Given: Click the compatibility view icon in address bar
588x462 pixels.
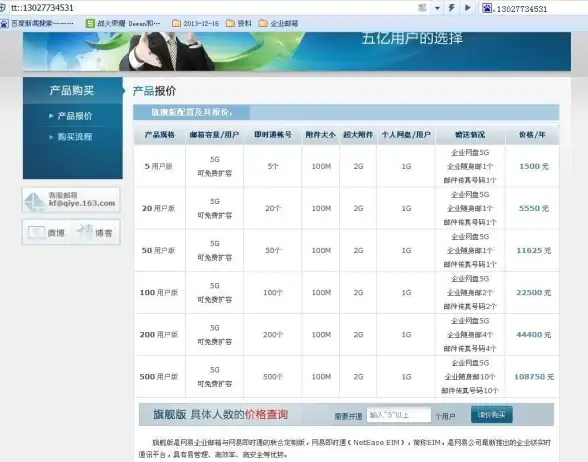Looking at the screenshot, I should pyautogui.click(x=422, y=8).
